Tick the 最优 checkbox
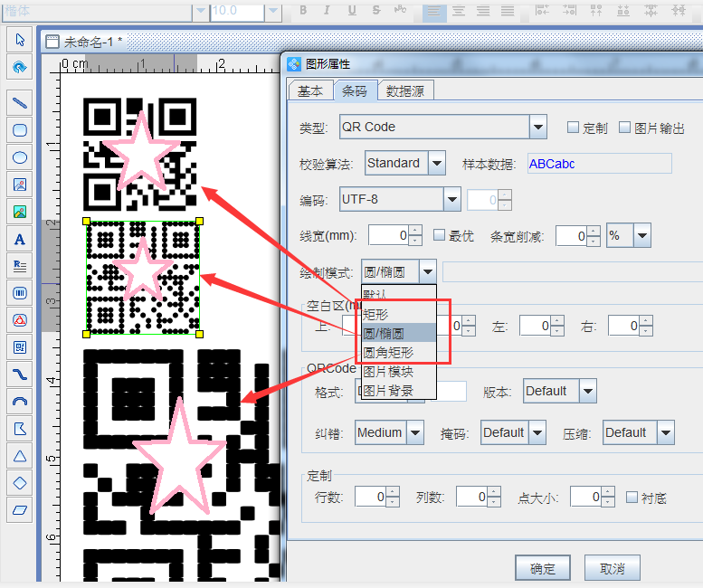Screen dimensions: 703x588 pyautogui.click(x=440, y=235)
